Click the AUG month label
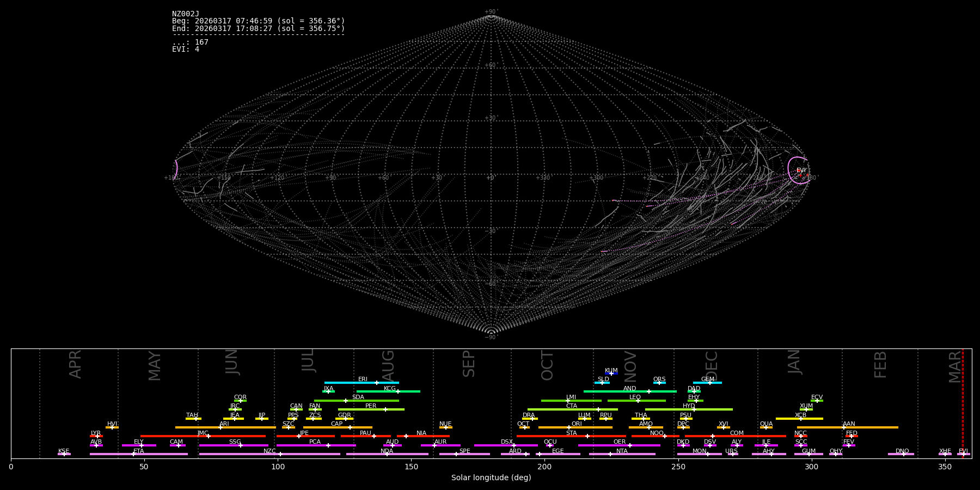Image resolution: width=980 pixels, height=490 pixels. coord(388,365)
